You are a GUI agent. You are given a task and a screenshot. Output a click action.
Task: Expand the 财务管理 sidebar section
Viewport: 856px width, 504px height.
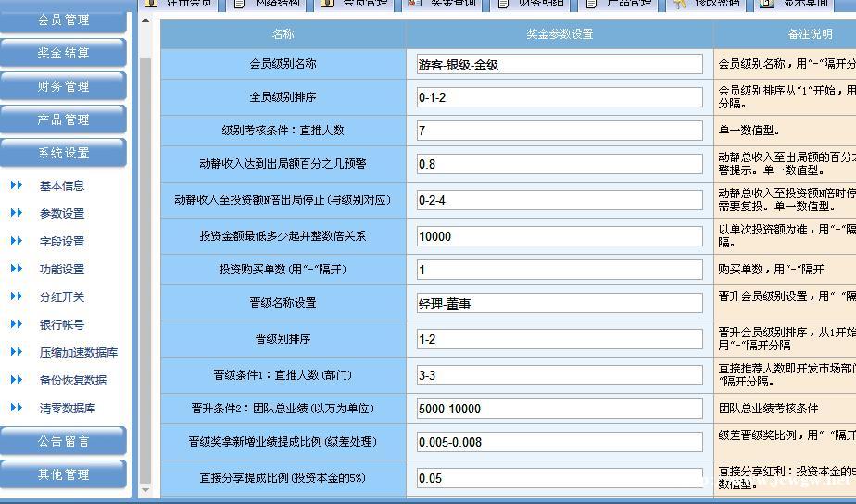pos(63,86)
